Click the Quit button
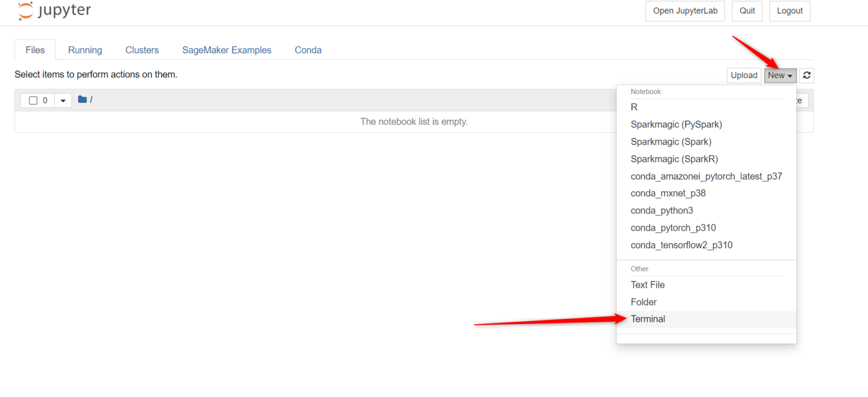Viewport: 868px width, 397px height. 747,11
